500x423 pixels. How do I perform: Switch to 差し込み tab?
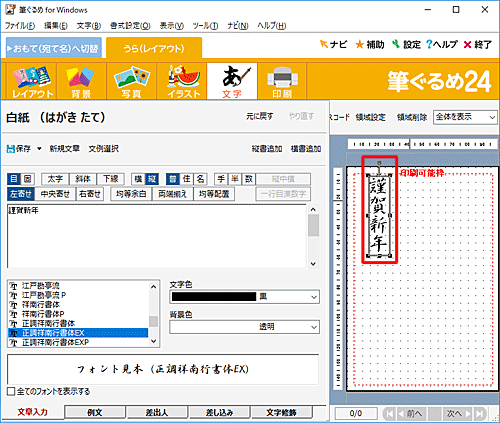coord(219,412)
